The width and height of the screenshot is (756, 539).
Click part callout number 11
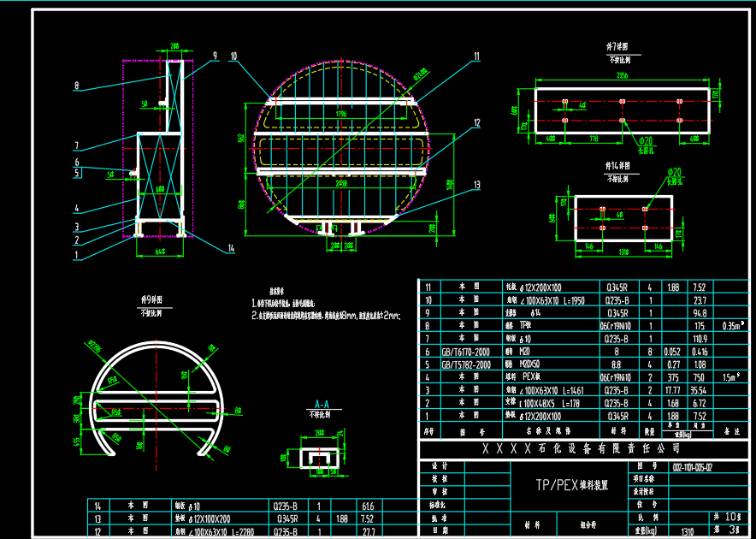pyautogui.click(x=476, y=56)
